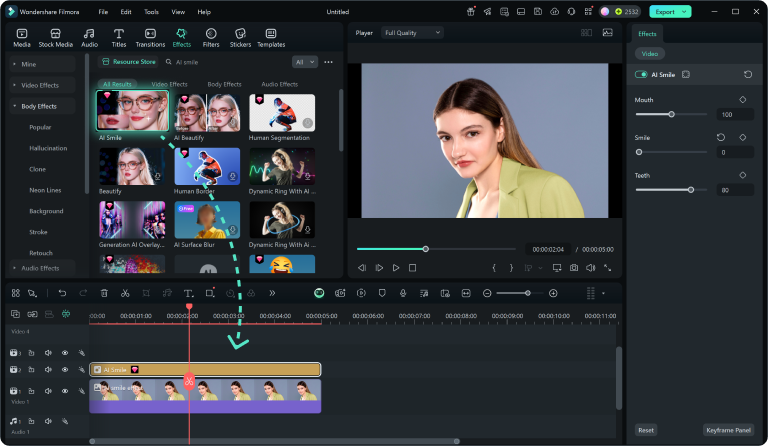Screen dimensions: 768x446
Task: Hide the AI Smile effect track
Action: (65, 370)
